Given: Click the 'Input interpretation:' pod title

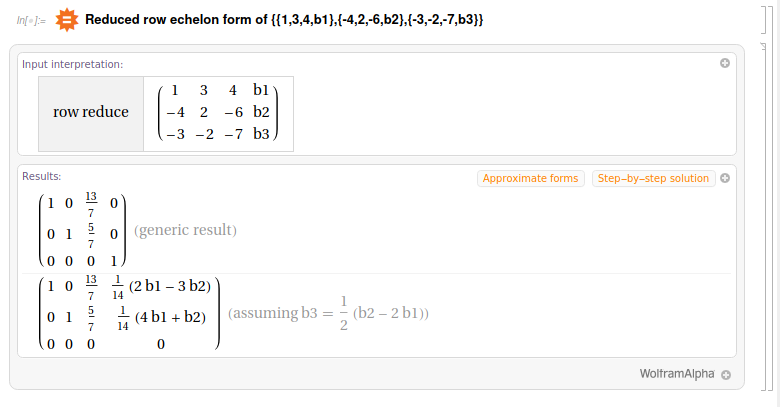Looking at the screenshot, I should [x=72, y=64].
